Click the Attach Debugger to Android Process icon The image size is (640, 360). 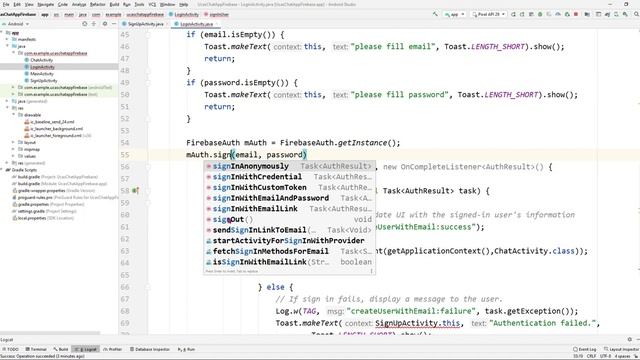click(x=567, y=14)
